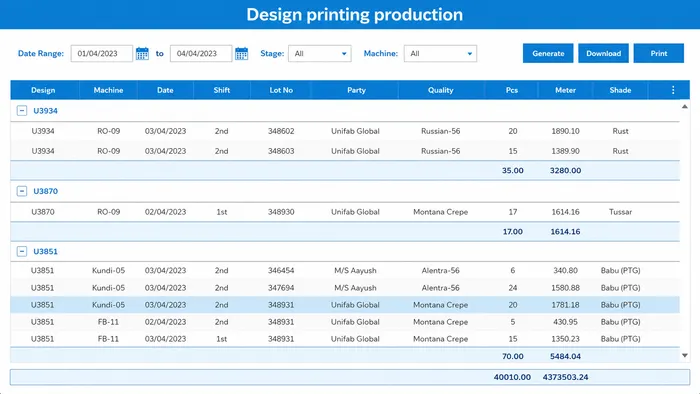
Task: Open the Machine dropdown
Action: tap(440, 54)
